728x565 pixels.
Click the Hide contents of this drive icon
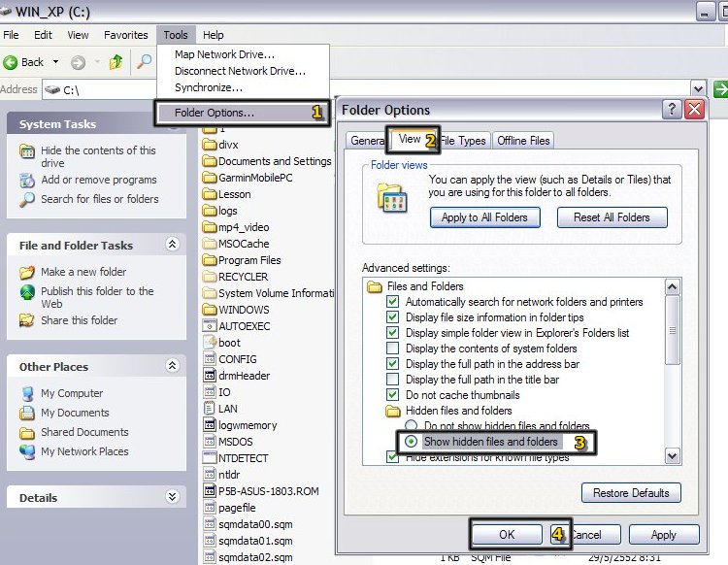pos(27,151)
